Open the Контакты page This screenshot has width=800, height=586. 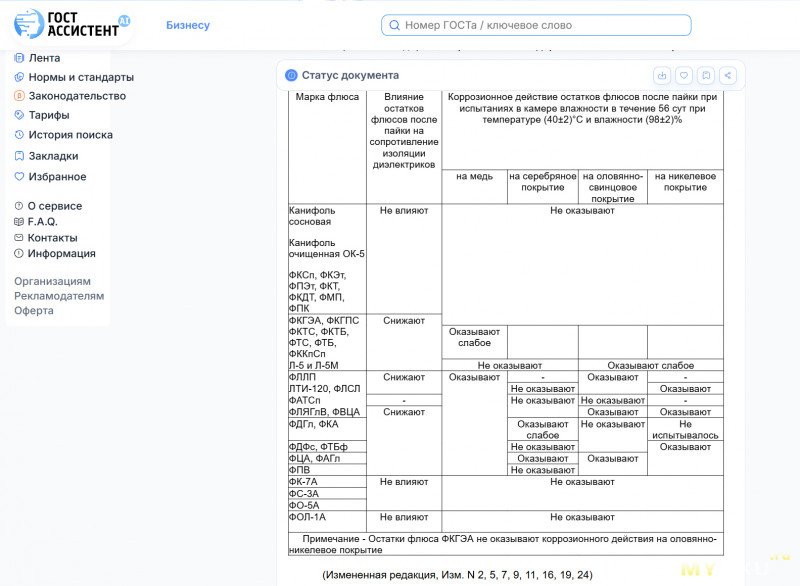[52, 238]
